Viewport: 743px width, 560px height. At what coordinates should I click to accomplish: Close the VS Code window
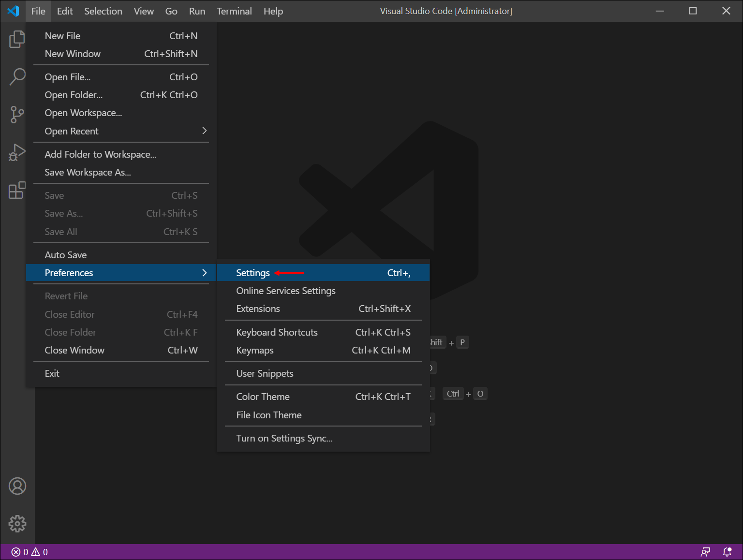pos(726,11)
